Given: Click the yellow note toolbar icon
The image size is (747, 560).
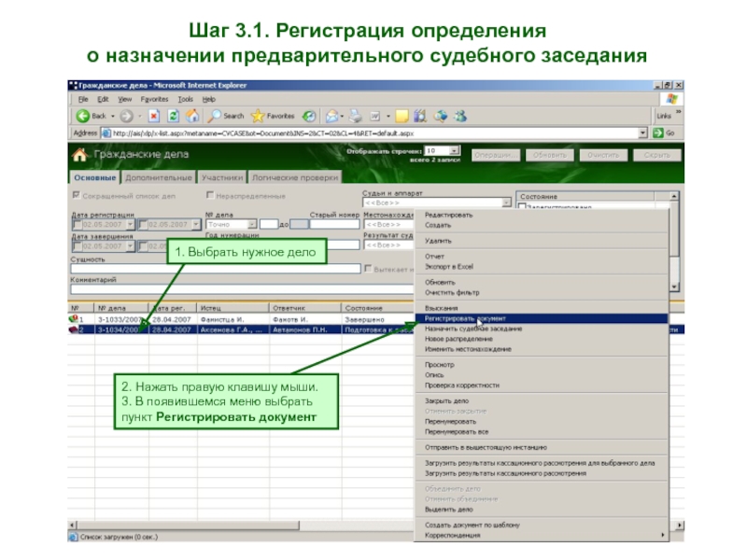Looking at the screenshot, I should pyautogui.click(x=402, y=116).
